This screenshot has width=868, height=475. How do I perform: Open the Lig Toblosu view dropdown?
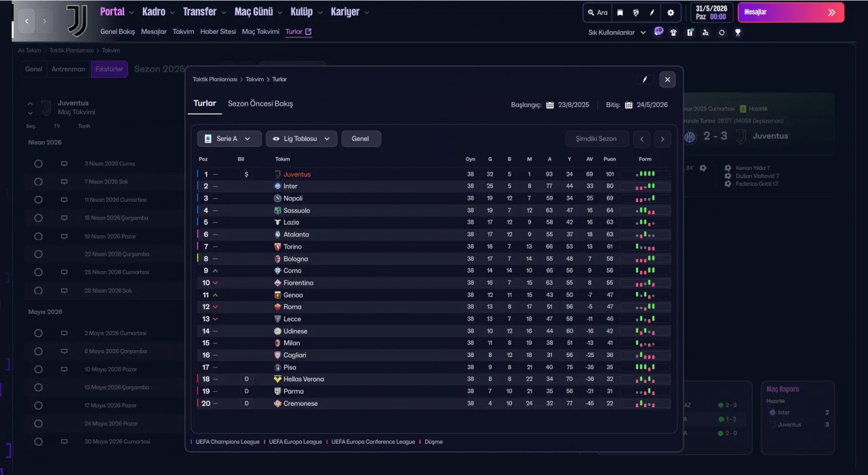click(x=301, y=139)
